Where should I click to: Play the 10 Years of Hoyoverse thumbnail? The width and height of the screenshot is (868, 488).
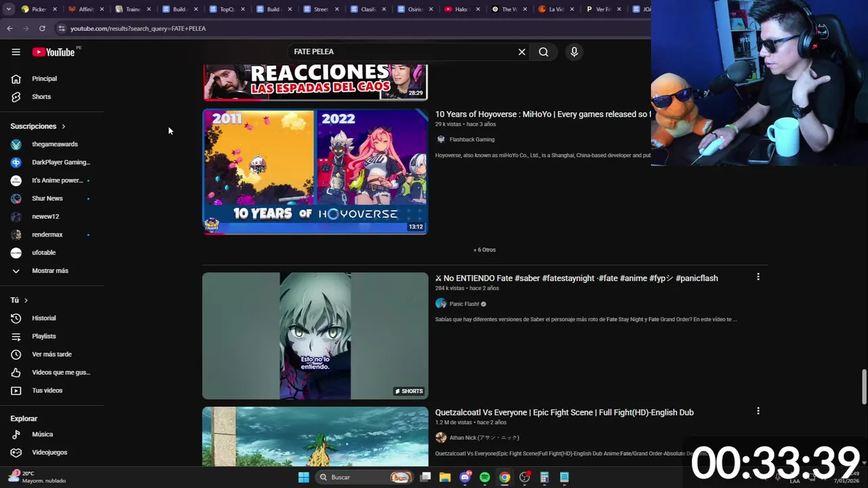pos(315,172)
